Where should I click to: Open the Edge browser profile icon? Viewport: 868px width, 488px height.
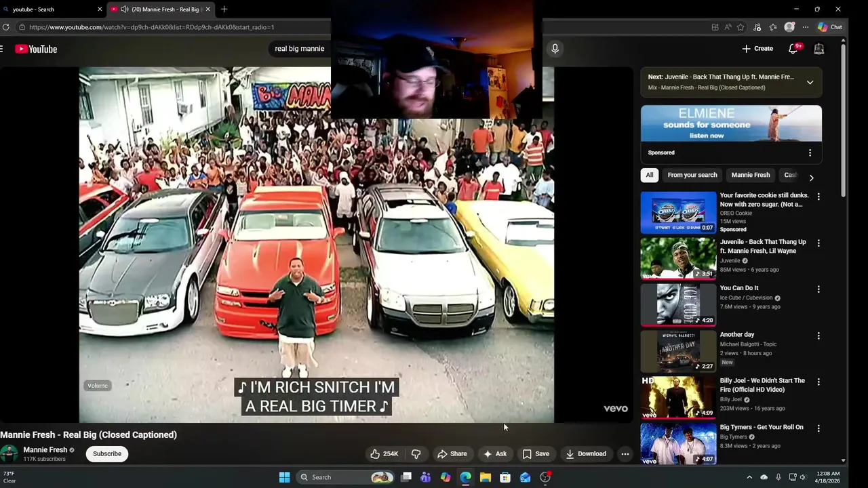[x=789, y=27]
